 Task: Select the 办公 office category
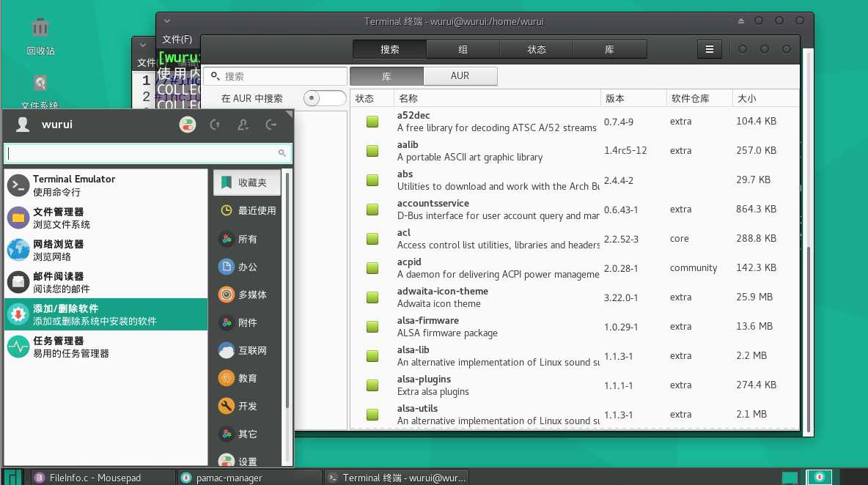(247, 267)
